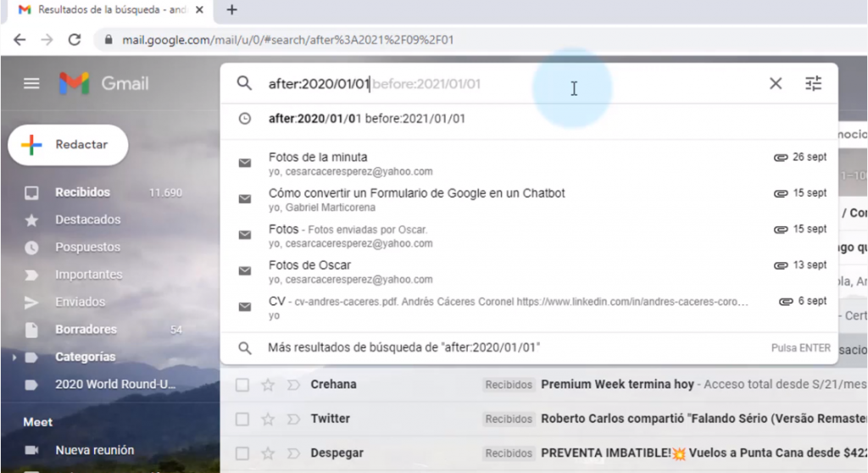Open 'Fotos de la minuta' suggestion
Screen dimensions: 868x473
click(318, 157)
